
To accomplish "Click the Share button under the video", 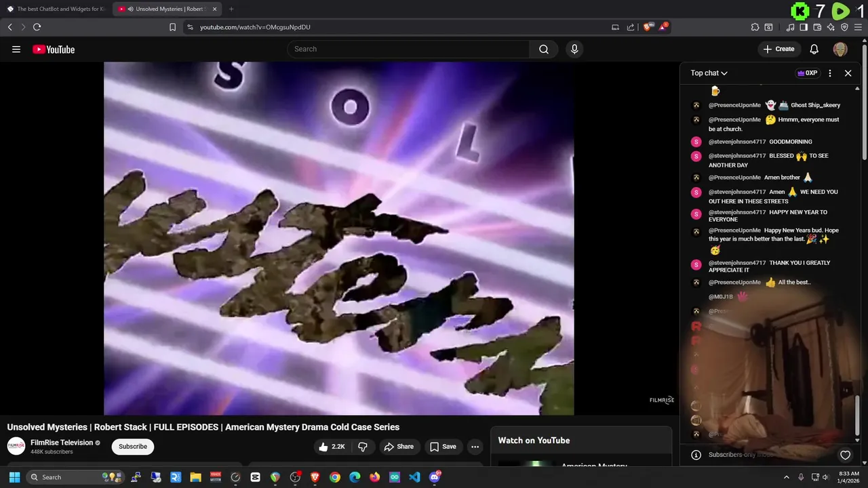I will coord(399,447).
